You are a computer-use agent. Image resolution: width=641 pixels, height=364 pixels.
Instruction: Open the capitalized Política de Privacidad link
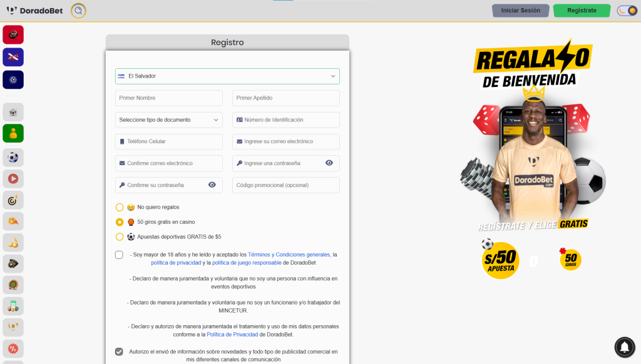[232, 335]
